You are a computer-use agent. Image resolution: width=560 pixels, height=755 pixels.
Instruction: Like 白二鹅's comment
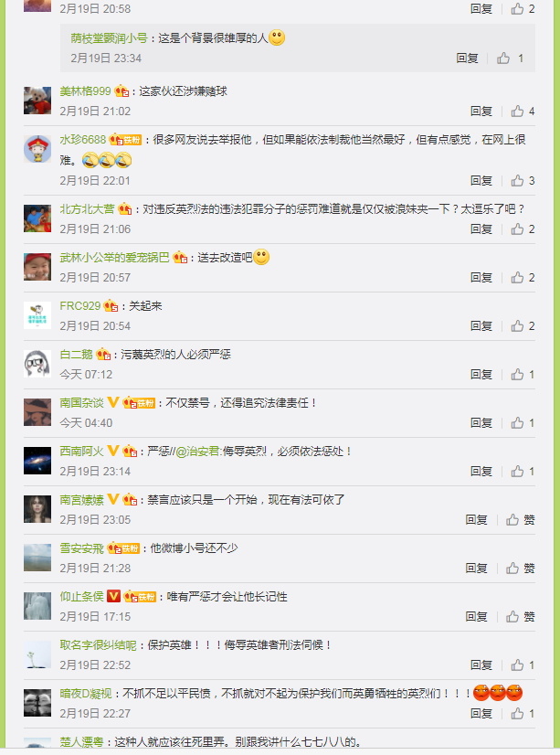(x=523, y=374)
